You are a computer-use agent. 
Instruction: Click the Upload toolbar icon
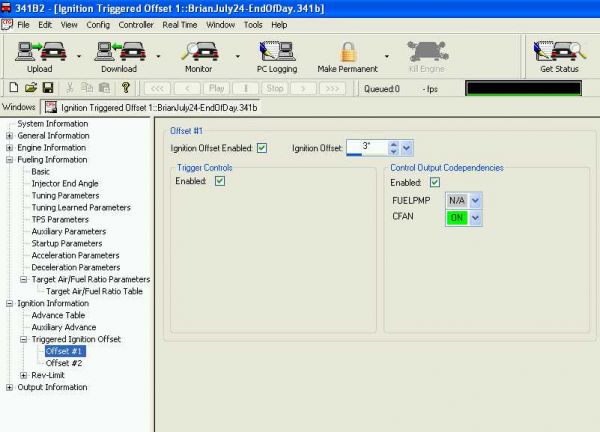[39, 52]
